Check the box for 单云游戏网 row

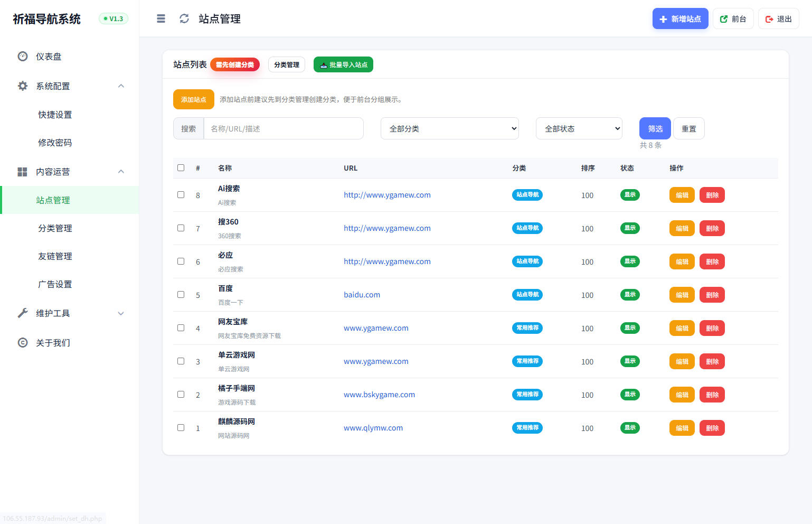181,361
